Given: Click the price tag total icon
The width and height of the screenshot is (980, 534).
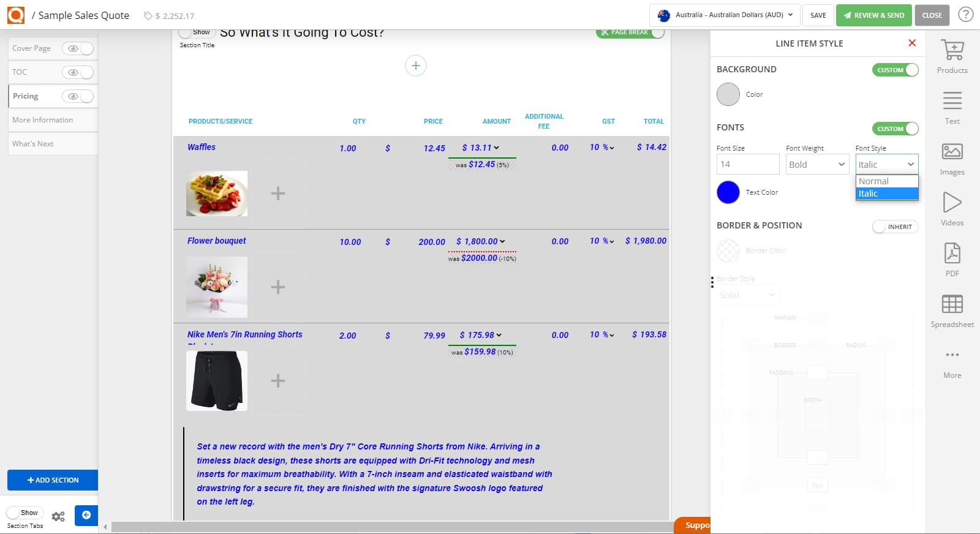Looking at the screenshot, I should click(148, 16).
